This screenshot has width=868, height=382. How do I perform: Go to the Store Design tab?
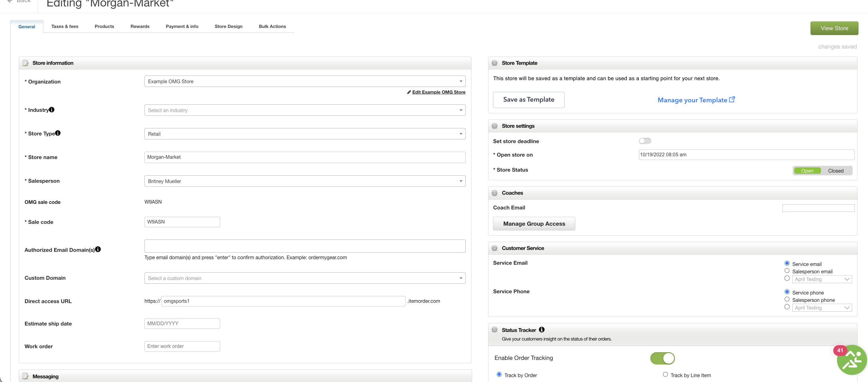coord(228,26)
